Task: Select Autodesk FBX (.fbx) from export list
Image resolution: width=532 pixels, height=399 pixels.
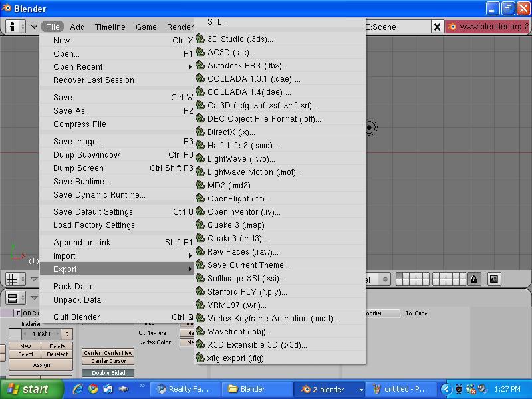Action: pyautogui.click(x=247, y=65)
